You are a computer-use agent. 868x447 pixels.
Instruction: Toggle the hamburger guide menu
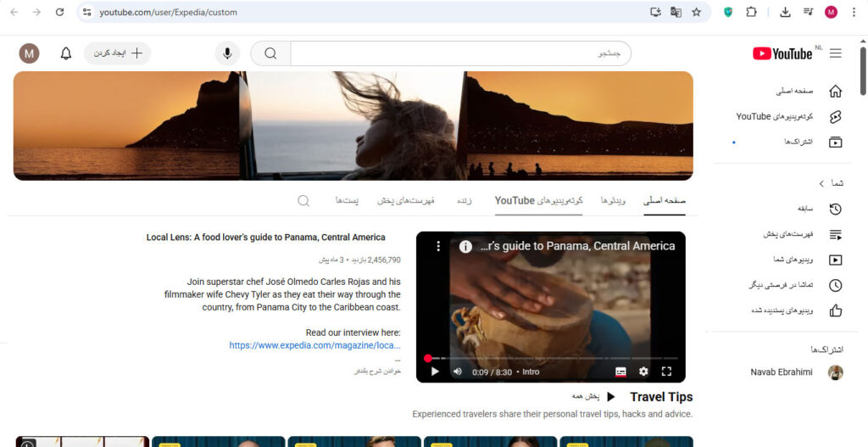click(835, 53)
